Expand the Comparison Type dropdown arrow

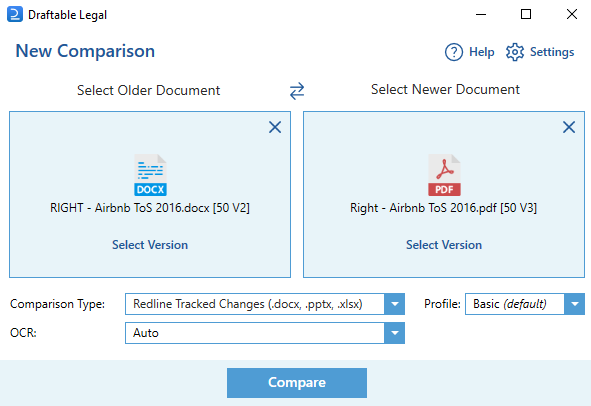(x=395, y=304)
